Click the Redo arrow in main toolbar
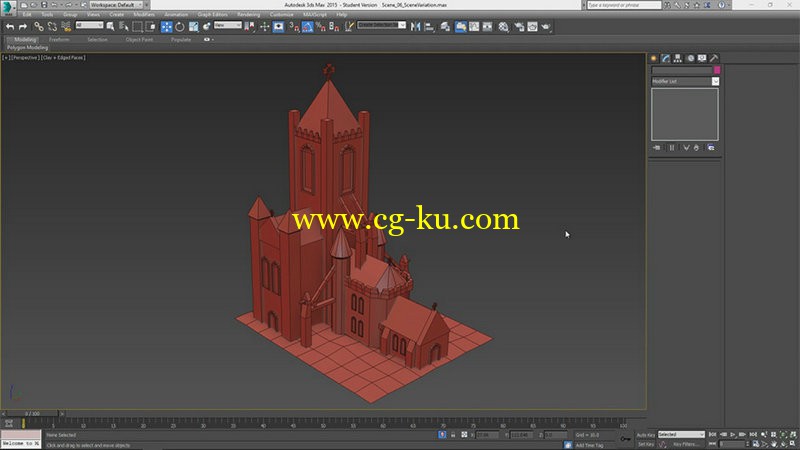The height and width of the screenshot is (450, 800). click(x=23, y=27)
